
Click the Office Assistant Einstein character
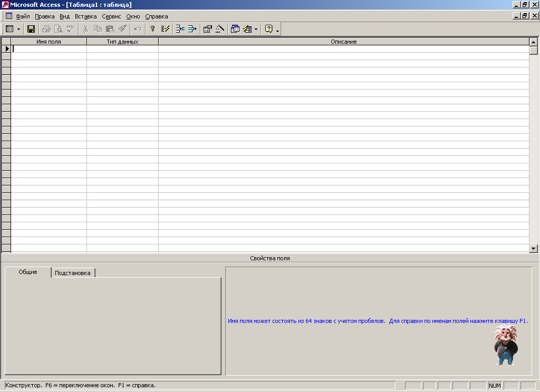coord(505,345)
